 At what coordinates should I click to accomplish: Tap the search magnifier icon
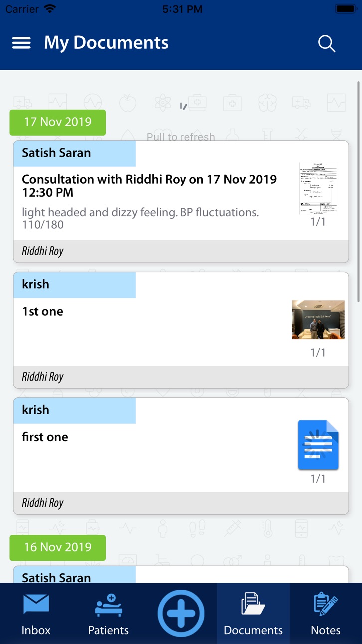point(327,44)
